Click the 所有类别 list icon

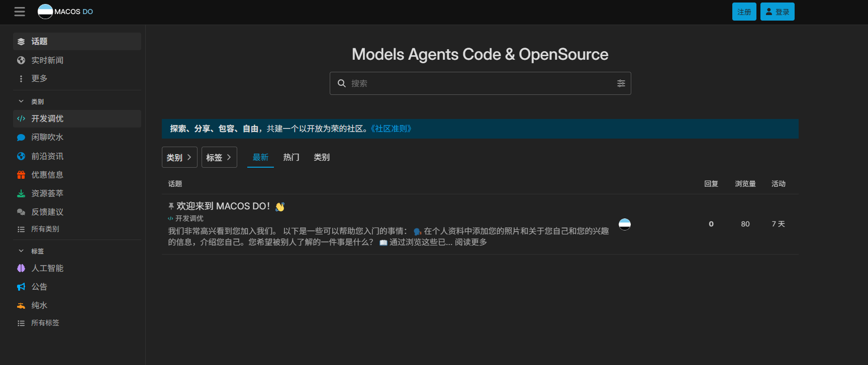(21, 229)
